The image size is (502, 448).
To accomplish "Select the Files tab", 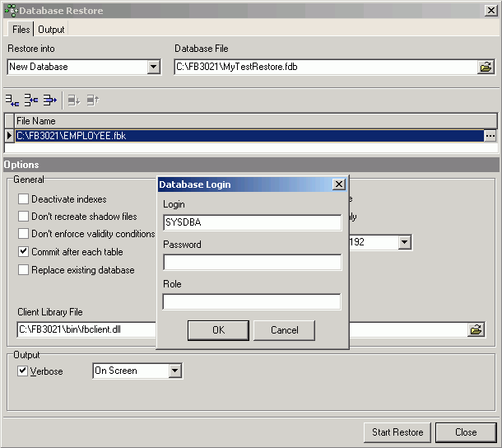I will point(21,30).
